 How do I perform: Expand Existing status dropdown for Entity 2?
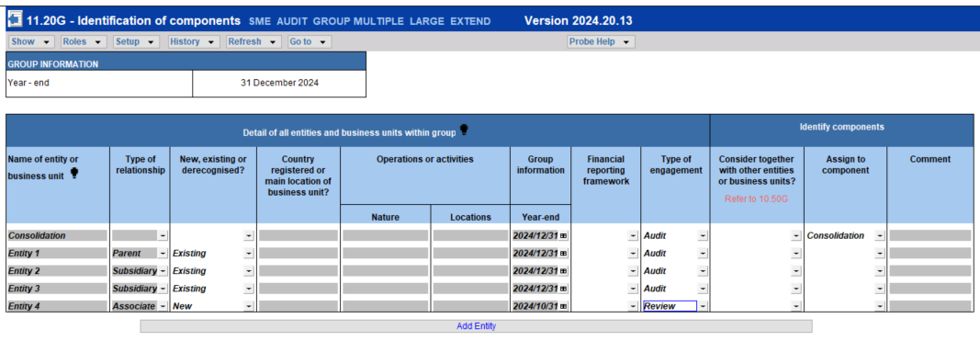pyautogui.click(x=249, y=271)
